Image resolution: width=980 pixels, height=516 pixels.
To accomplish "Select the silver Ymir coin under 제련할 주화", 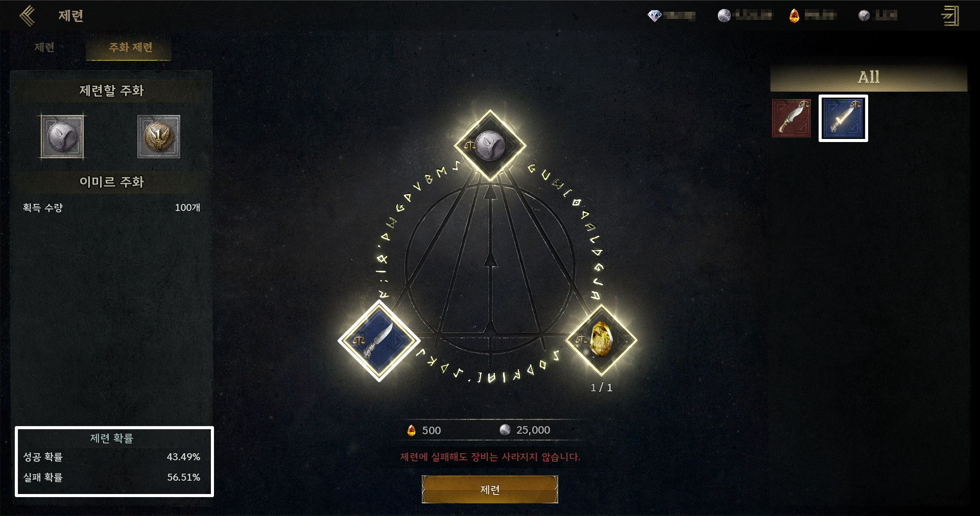I will coord(62,137).
